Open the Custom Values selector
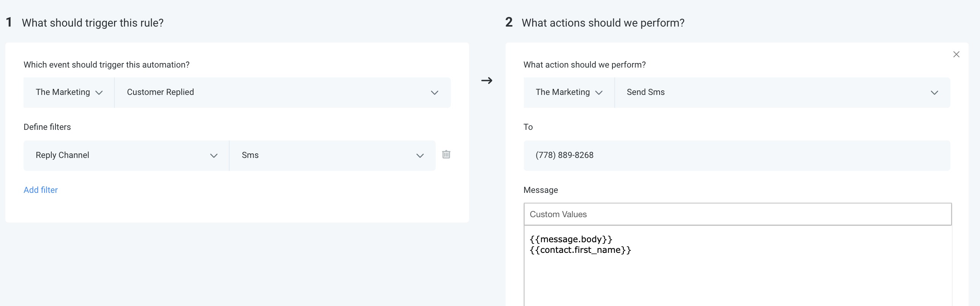This screenshot has height=306, width=980. [737, 215]
